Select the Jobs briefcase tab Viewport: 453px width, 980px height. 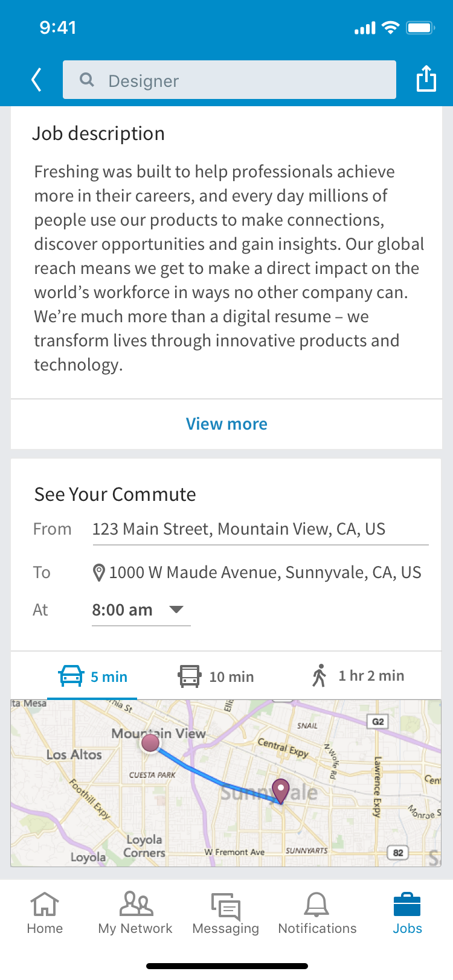point(408,913)
